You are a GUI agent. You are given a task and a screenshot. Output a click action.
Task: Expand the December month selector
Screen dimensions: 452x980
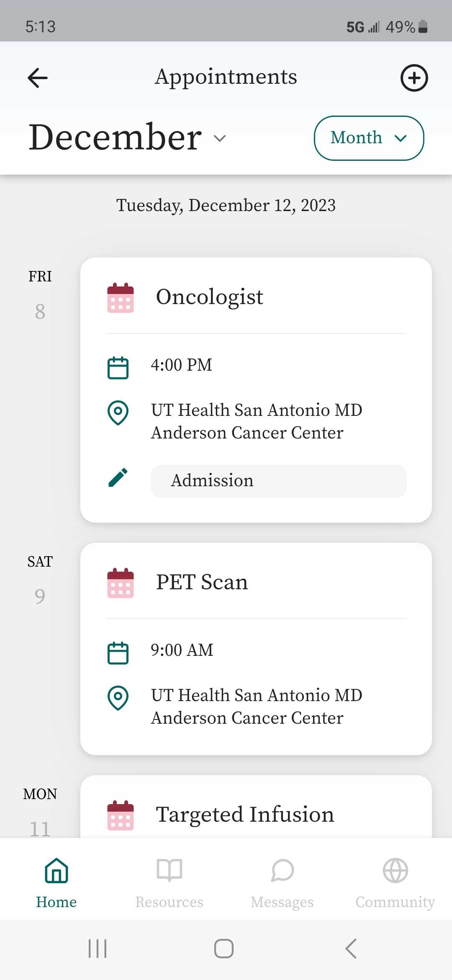[x=128, y=138]
